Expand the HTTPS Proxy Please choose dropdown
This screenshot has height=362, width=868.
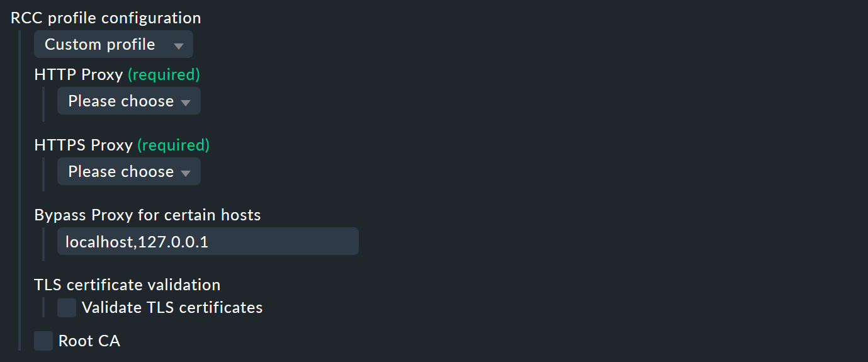[x=128, y=171]
